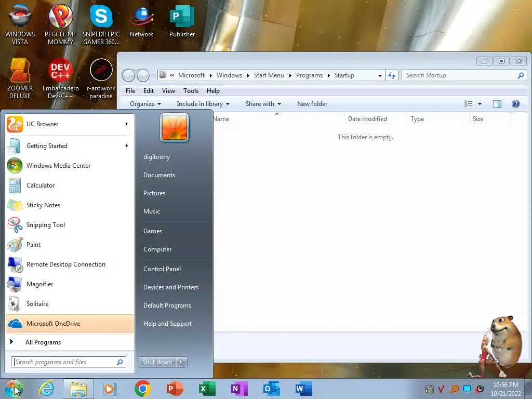This screenshot has height=399, width=532.
Task: Open Remote Desktop Connection
Action: coord(70,264)
